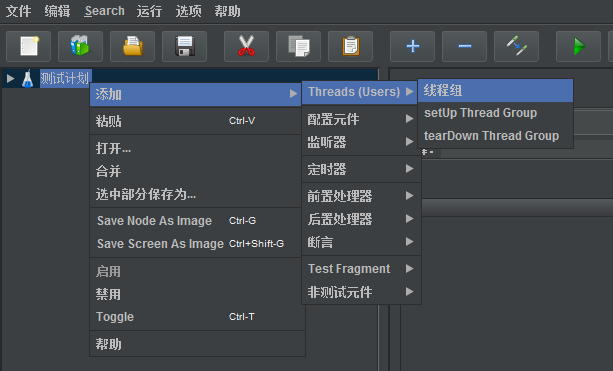The width and height of the screenshot is (613, 371).
Task: Click the green Start run icon
Action: coord(578,47)
